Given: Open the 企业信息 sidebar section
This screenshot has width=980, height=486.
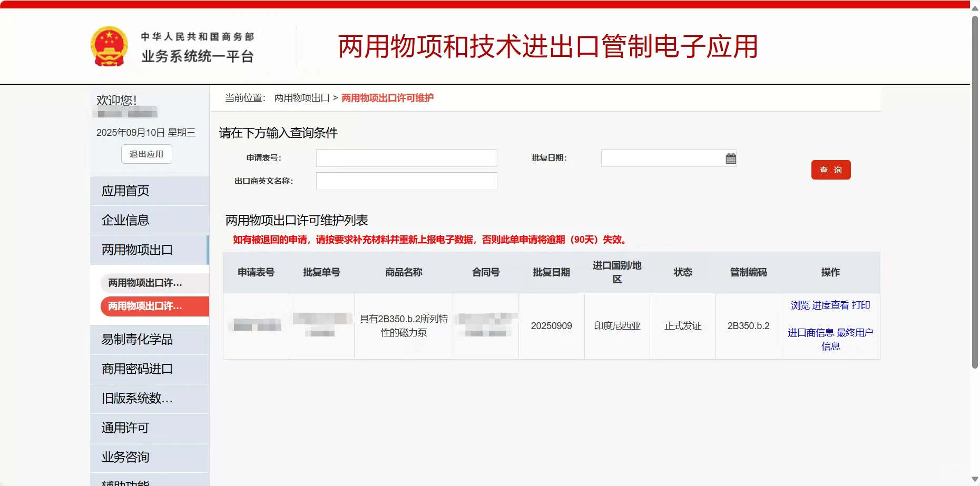Looking at the screenshot, I should pyautogui.click(x=125, y=220).
